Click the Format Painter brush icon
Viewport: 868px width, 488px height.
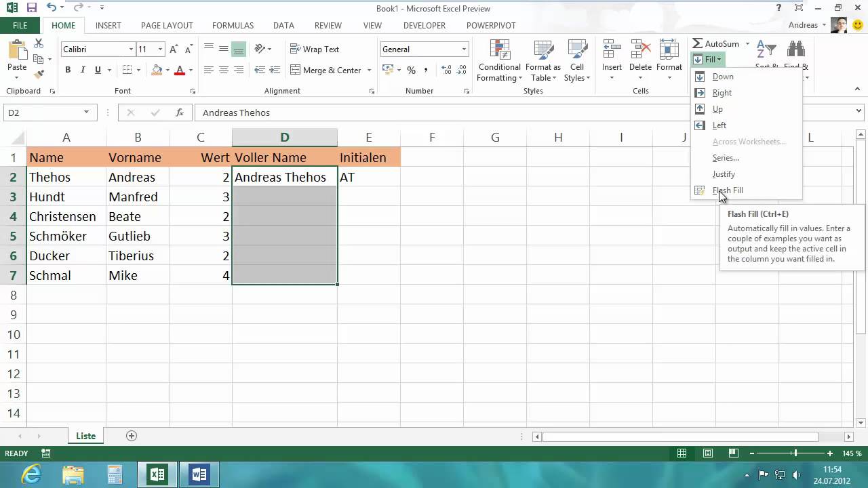39,74
